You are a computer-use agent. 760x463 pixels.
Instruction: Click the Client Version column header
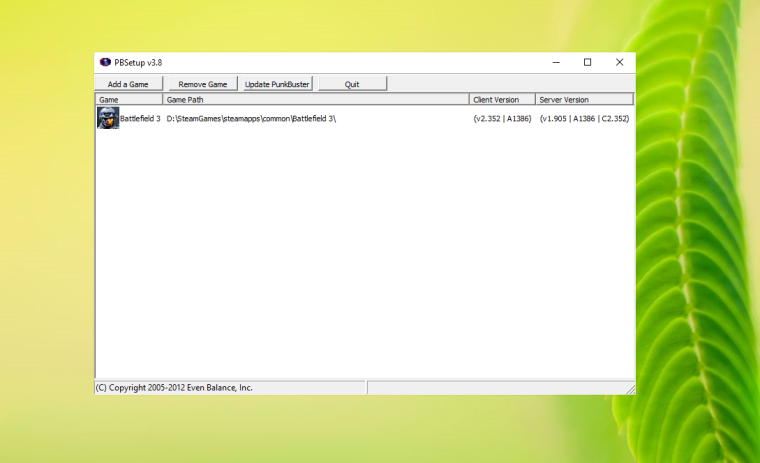[x=503, y=99]
